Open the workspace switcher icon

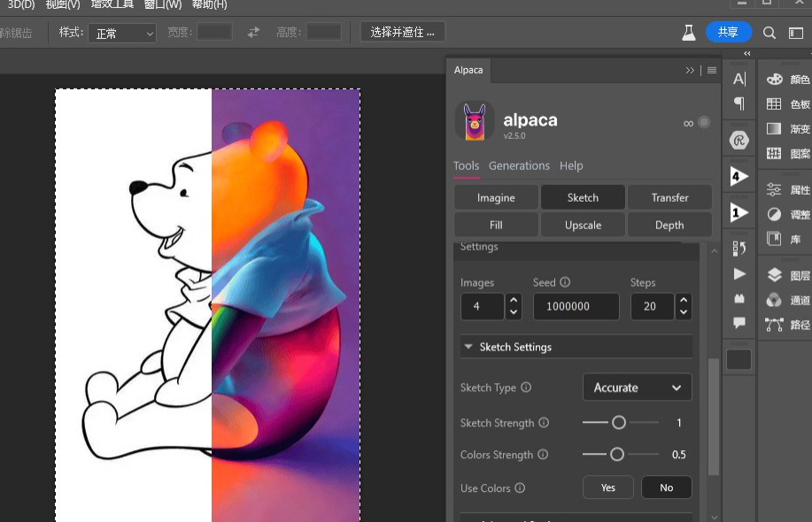pos(795,33)
